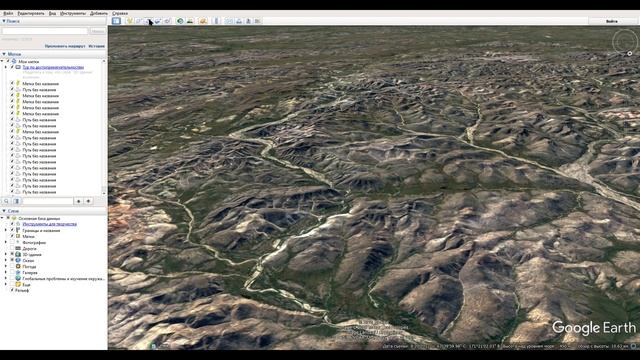Toggle sunlight across the landscape icon
Screen dimensions: 640x360
click(x=190, y=21)
